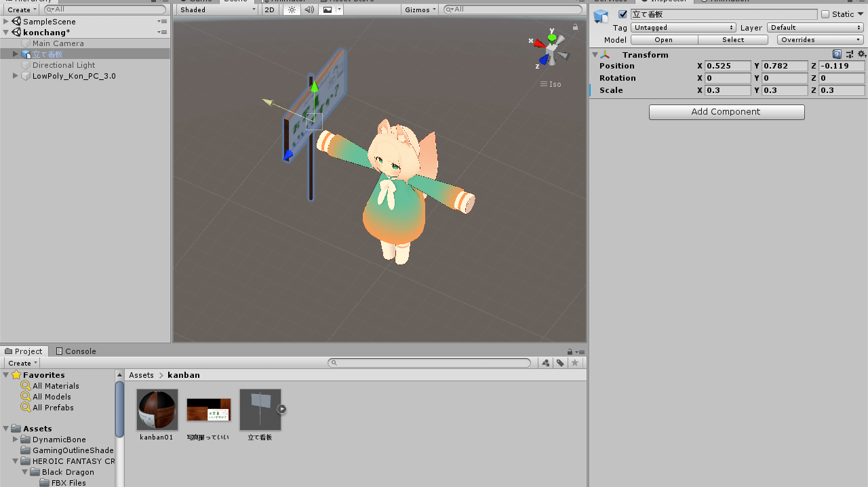
Task: Mute scene audio with the speaker icon
Action: (x=309, y=9)
